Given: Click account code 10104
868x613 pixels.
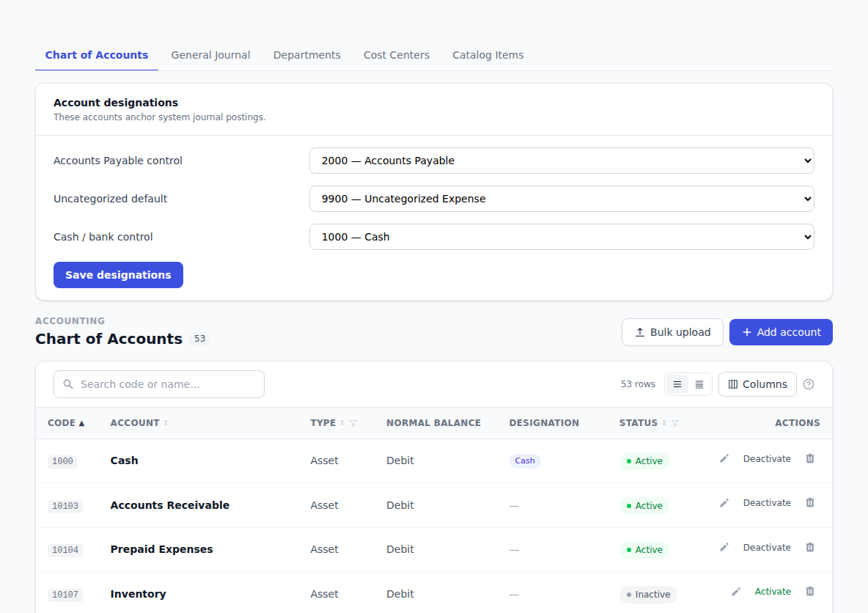Looking at the screenshot, I should click(65, 550).
